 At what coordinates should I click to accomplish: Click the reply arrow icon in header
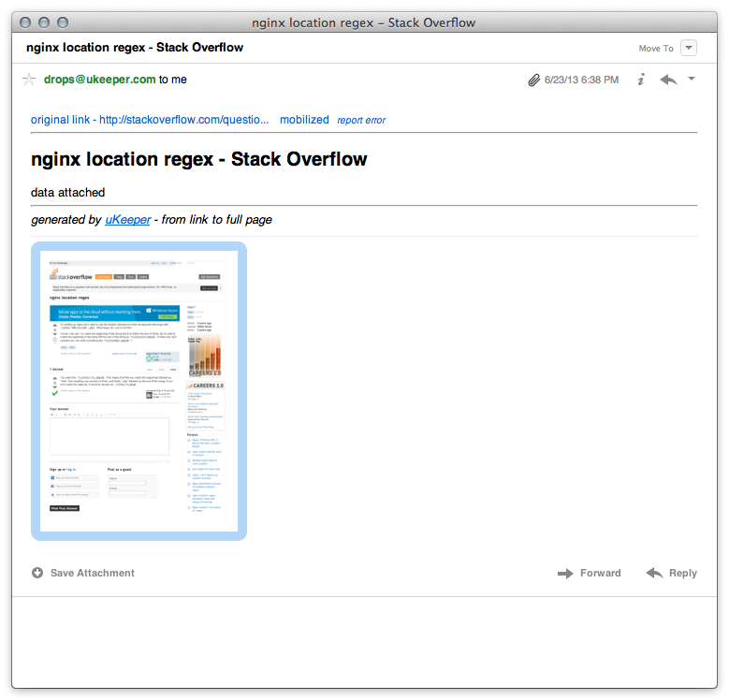[x=668, y=80]
